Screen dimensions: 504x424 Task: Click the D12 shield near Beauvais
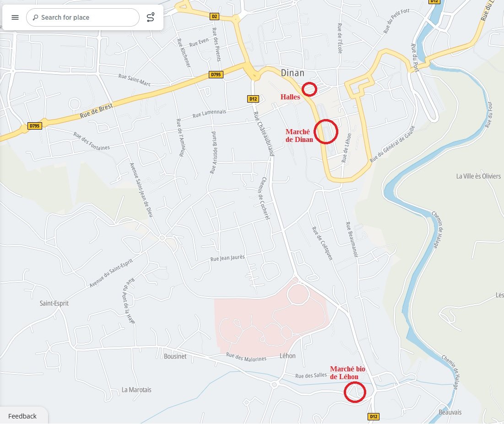(x=374, y=416)
